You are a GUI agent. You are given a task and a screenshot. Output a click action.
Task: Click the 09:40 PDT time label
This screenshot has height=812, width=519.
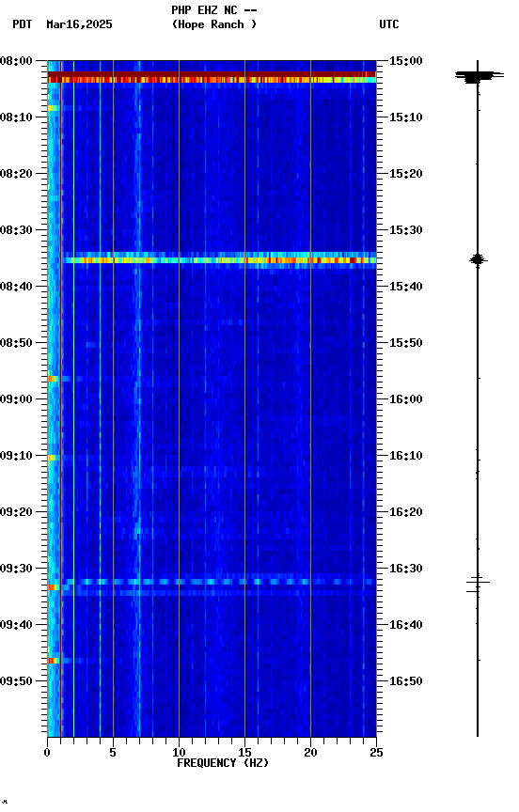pos(16,625)
